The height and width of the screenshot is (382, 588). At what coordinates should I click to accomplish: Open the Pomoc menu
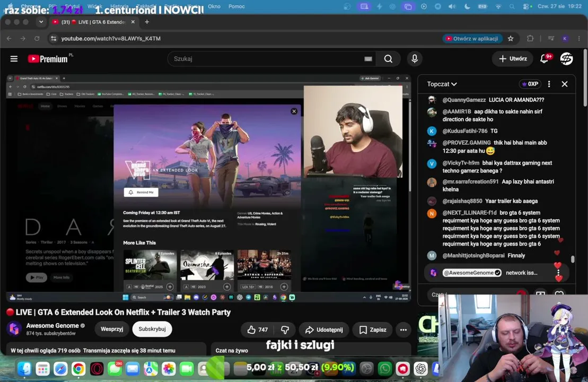point(236,6)
